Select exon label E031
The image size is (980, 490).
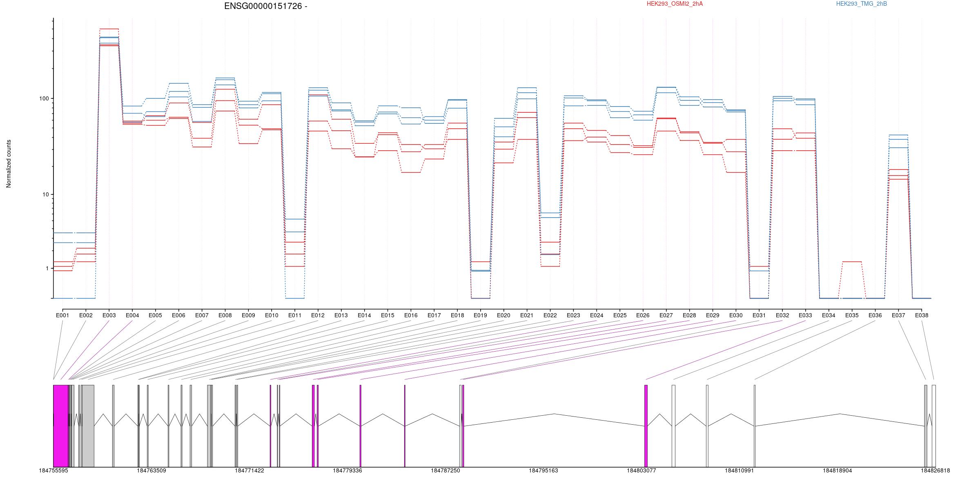pyautogui.click(x=759, y=315)
